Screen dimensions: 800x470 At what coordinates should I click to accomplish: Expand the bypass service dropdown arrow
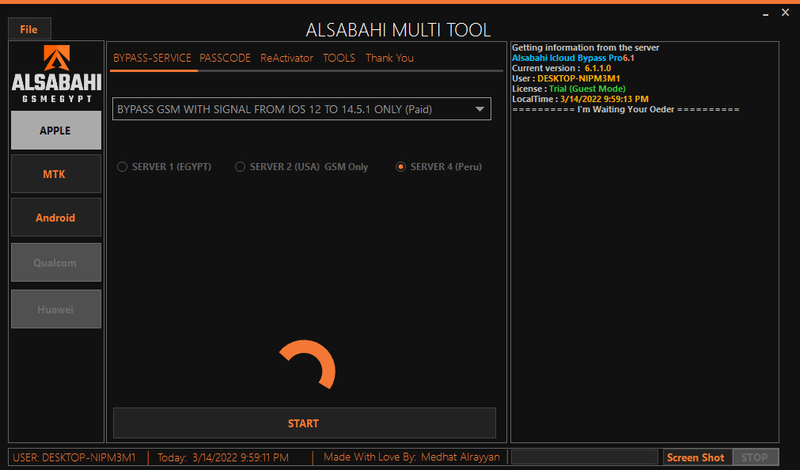coord(480,109)
